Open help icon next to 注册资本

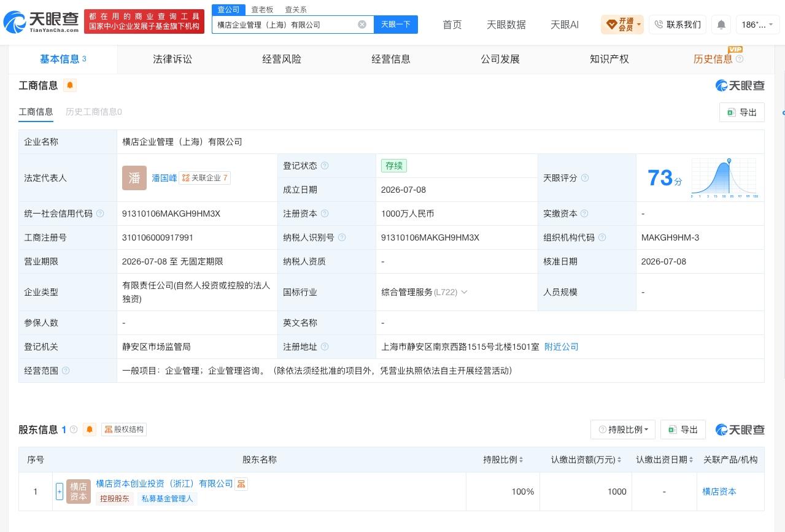click(325, 214)
